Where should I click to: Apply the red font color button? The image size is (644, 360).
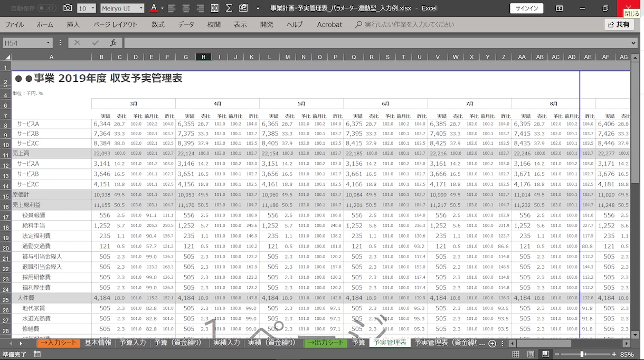tap(153, 8)
